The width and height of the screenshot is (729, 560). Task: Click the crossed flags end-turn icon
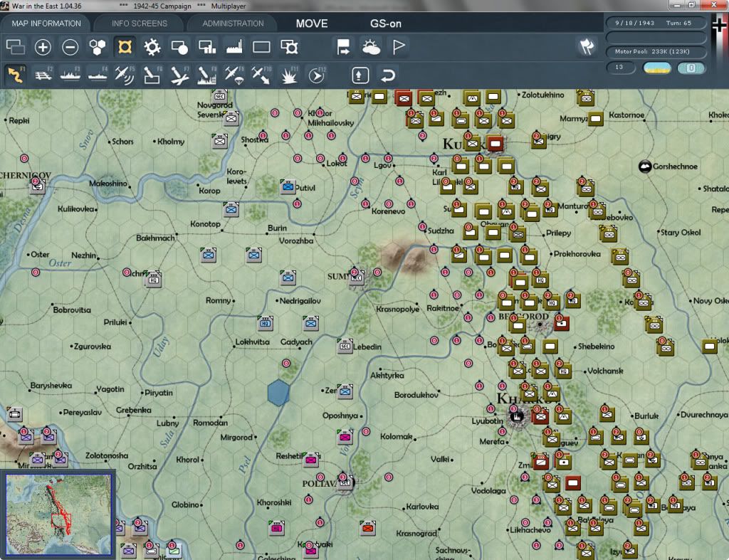(x=587, y=46)
